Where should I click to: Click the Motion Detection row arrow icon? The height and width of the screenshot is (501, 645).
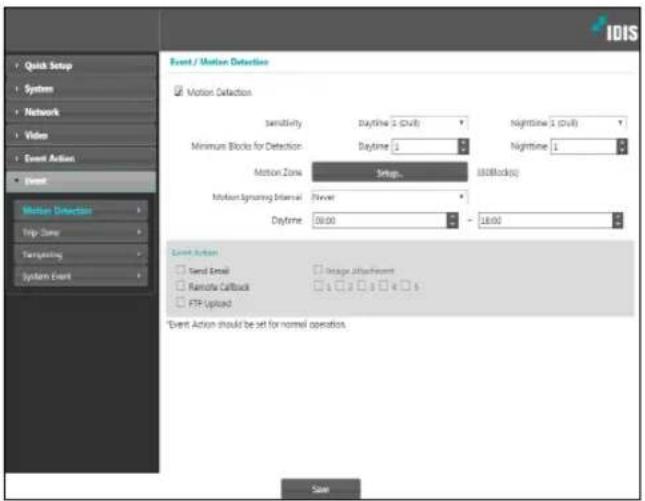(139, 211)
